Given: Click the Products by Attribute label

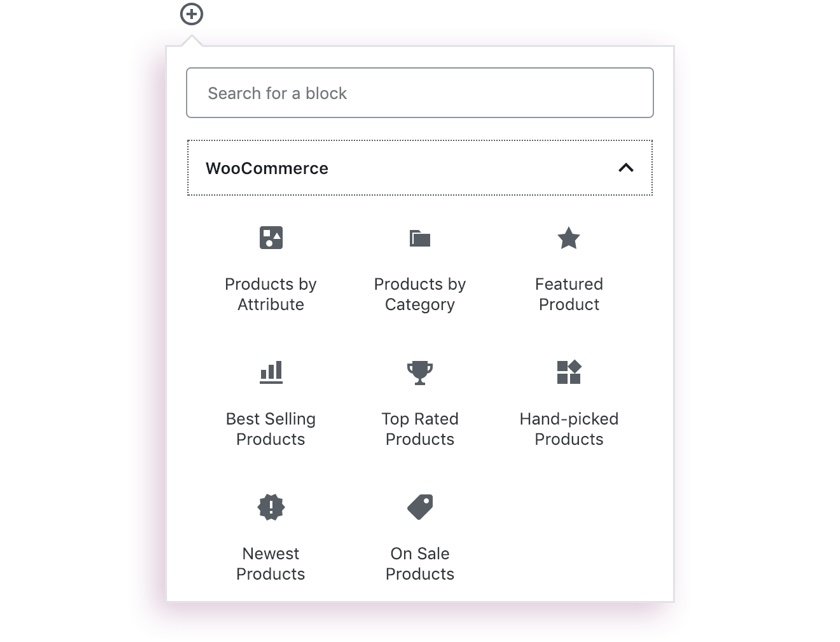Looking at the screenshot, I should [270, 293].
